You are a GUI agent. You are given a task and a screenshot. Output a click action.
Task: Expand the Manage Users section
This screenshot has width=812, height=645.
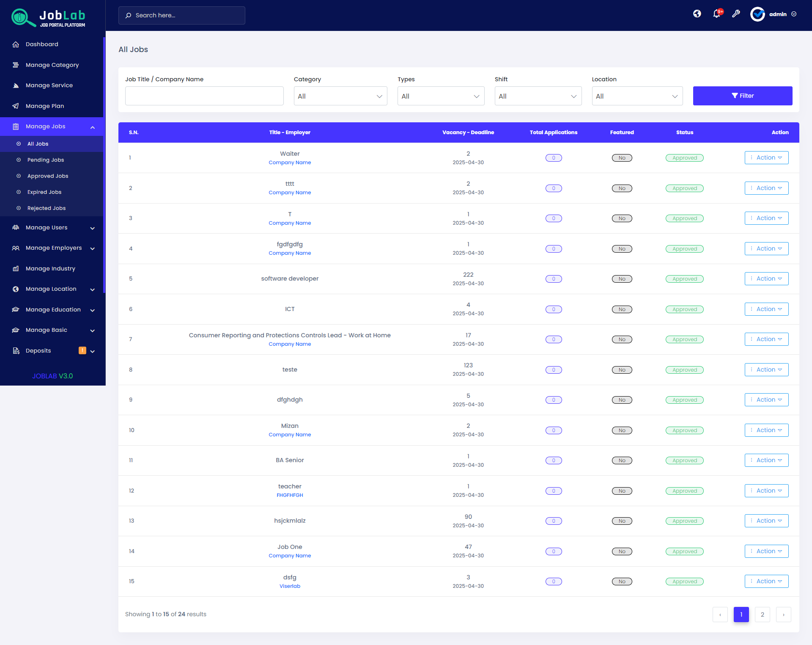pos(47,227)
